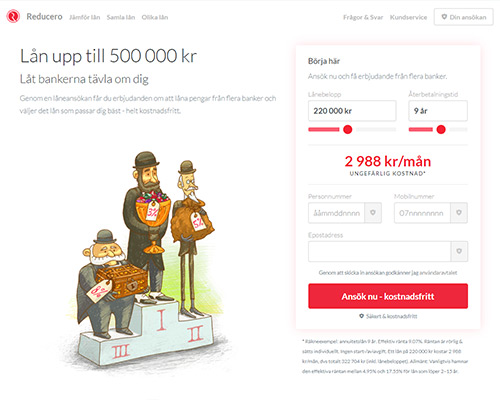
Task: Click the red Reducero logo icon
Action: point(13,16)
